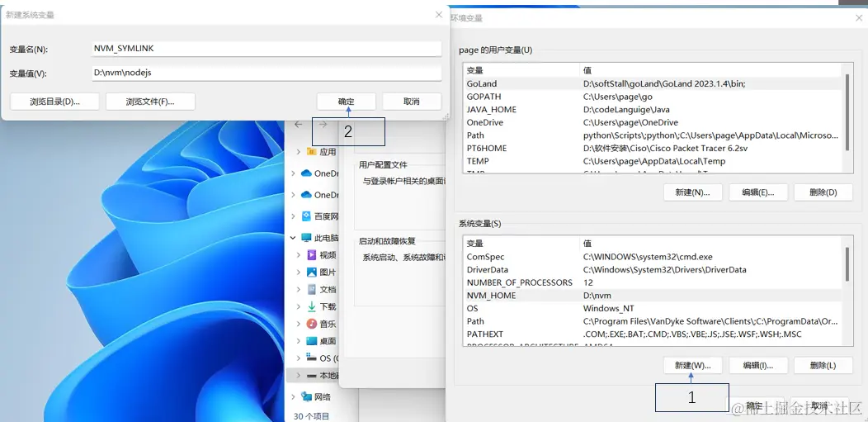Expand the second OneDrive tree node
This screenshot has width=868, height=422.
pos(294,195)
